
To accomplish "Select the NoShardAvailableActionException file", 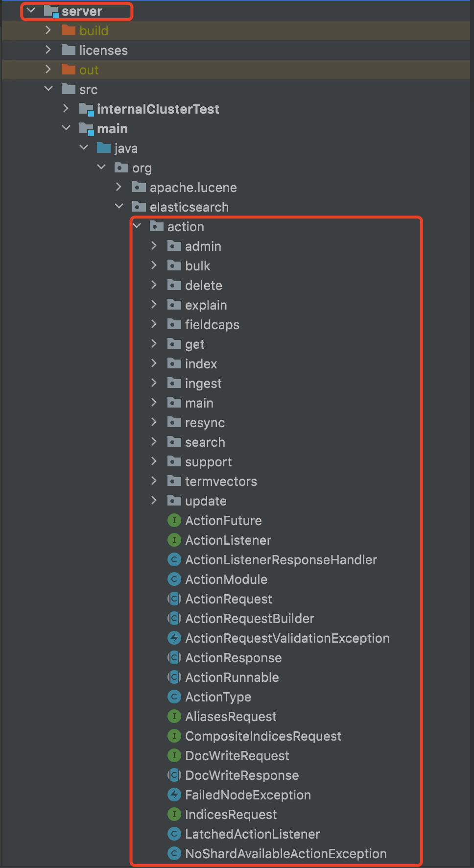I will (x=285, y=854).
